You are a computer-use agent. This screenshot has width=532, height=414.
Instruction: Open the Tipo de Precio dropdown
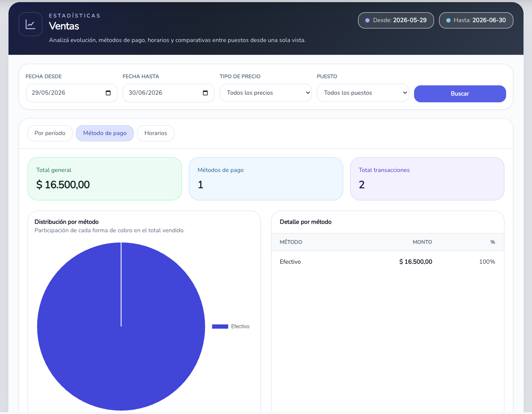click(266, 93)
